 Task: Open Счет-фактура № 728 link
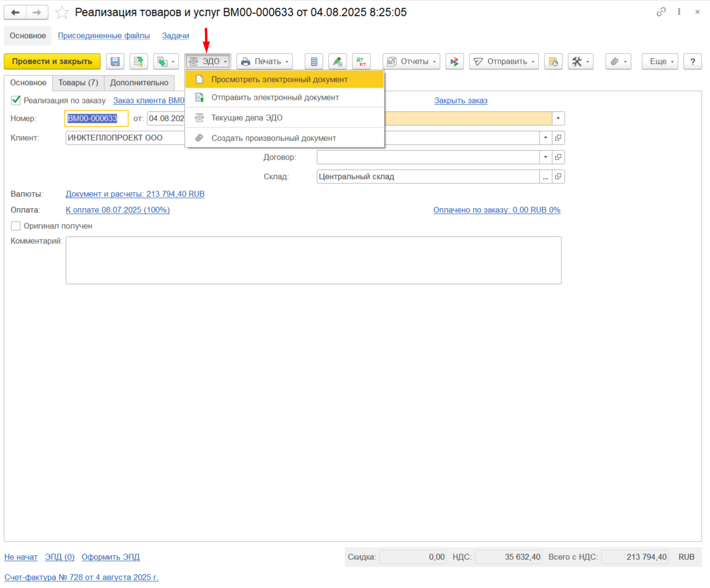(x=82, y=577)
